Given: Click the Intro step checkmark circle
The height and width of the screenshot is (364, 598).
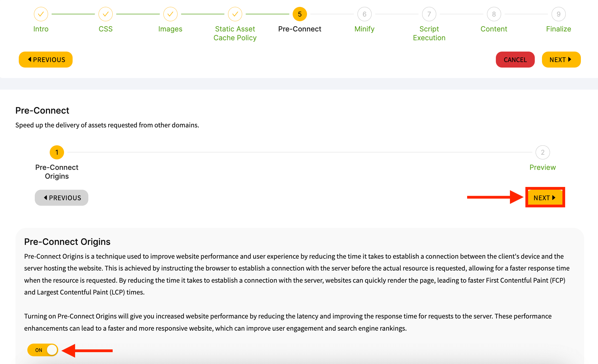Looking at the screenshot, I should tap(41, 14).
